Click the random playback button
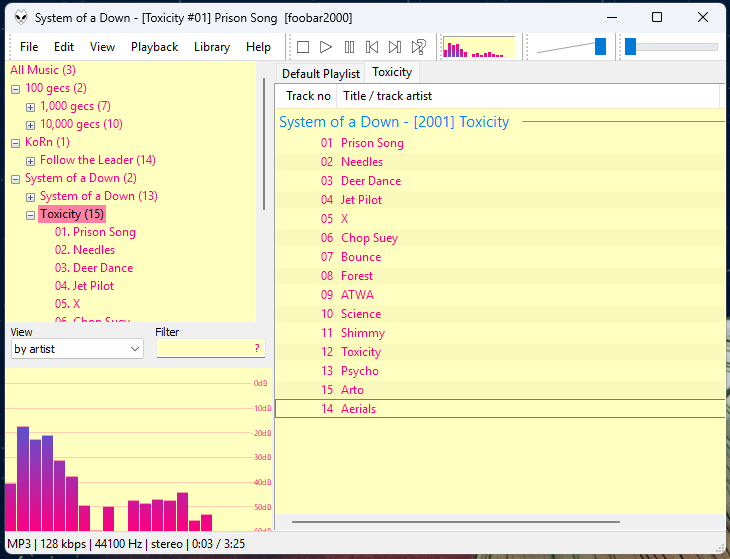Image resolution: width=730 pixels, height=559 pixels. tap(419, 47)
